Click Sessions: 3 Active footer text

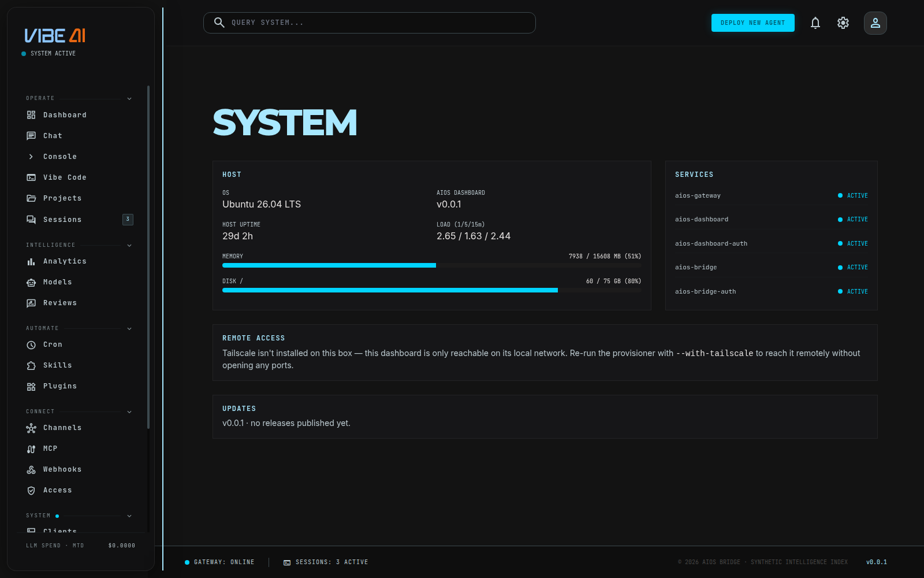pyautogui.click(x=331, y=562)
